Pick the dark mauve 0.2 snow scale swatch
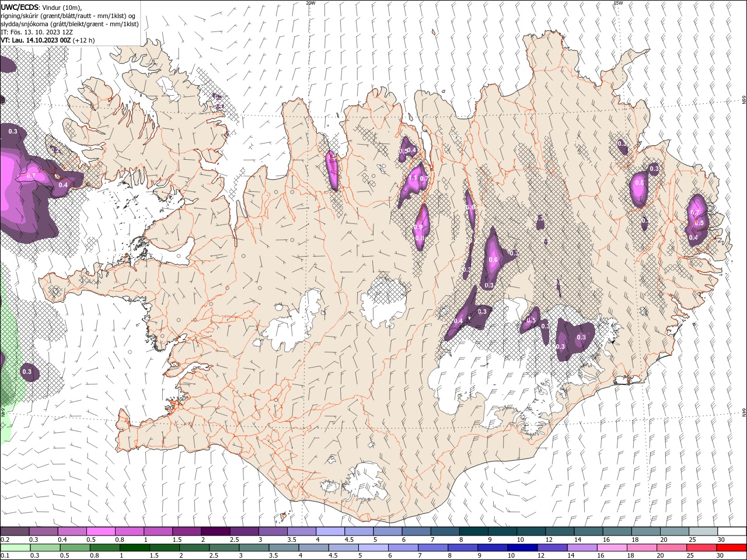 [15, 531]
